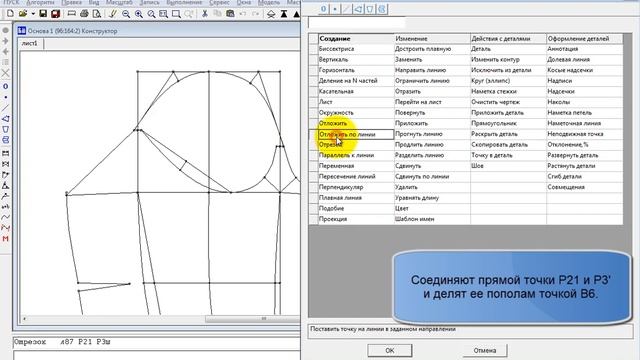
Task: Choose 'Прямоугольник' in Действия с деталями
Action: point(508,123)
